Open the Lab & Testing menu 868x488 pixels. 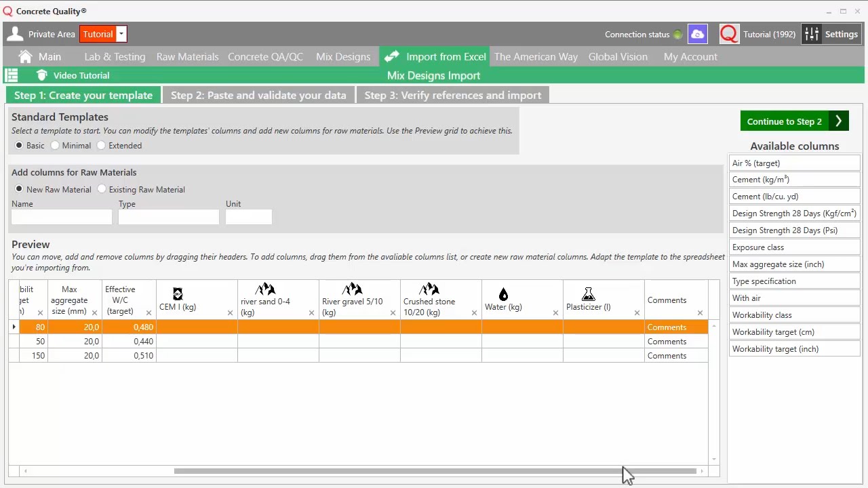(115, 57)
